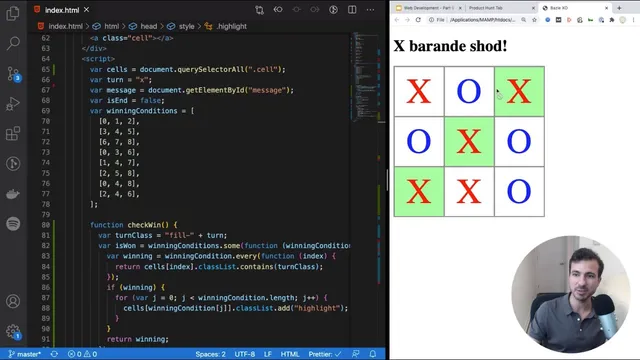
Task: Split the editor to the right
Action: [352, 10]
